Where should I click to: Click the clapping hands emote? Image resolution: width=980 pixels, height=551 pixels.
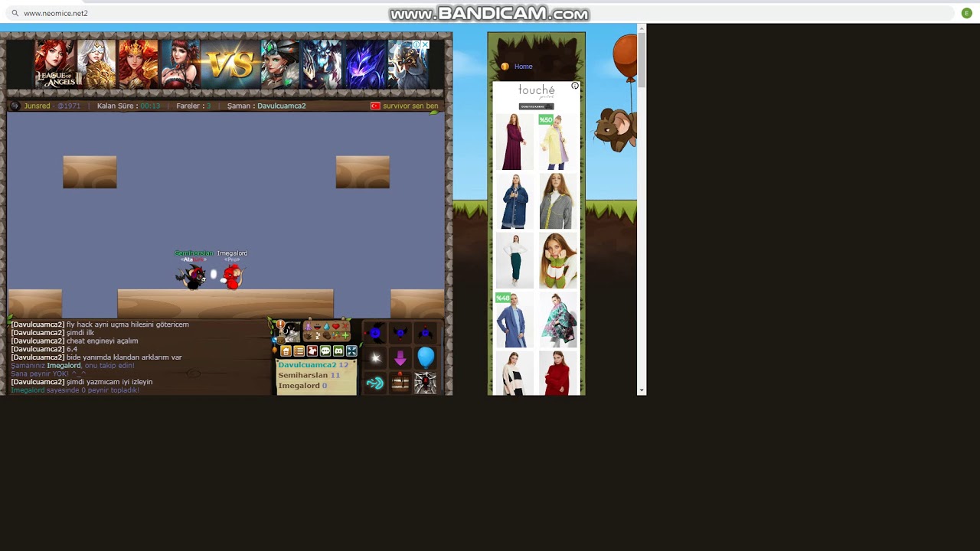pos(308,336)
